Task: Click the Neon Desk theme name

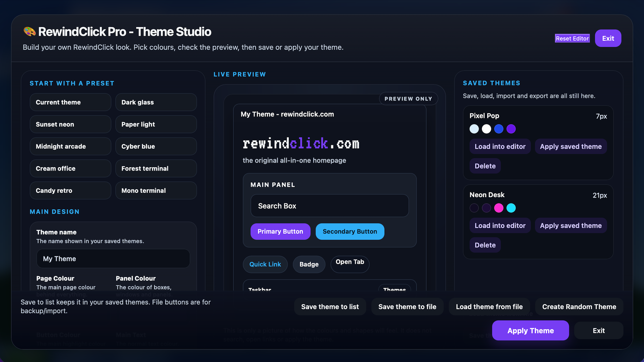Action: [x=487, y=195]
